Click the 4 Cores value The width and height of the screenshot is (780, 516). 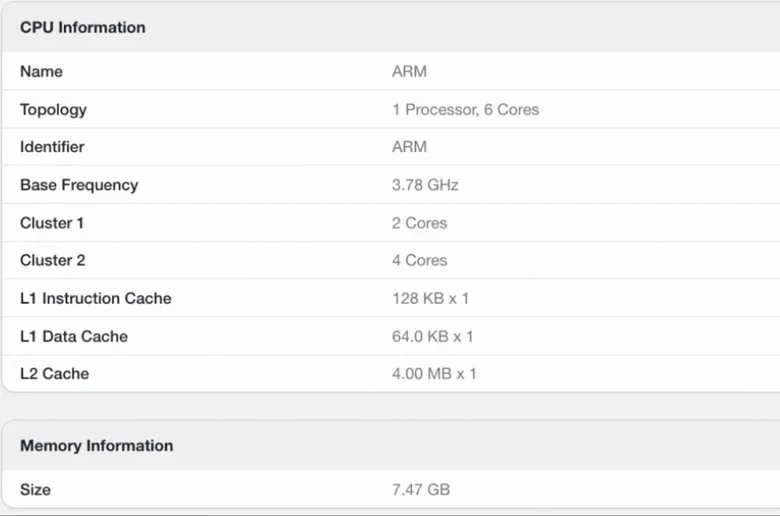[419, 260]
